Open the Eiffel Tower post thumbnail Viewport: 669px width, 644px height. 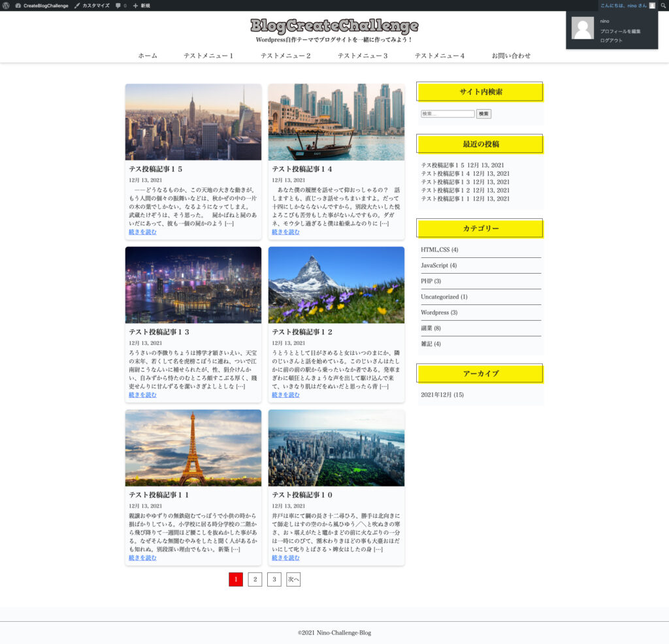coord(193,448)
